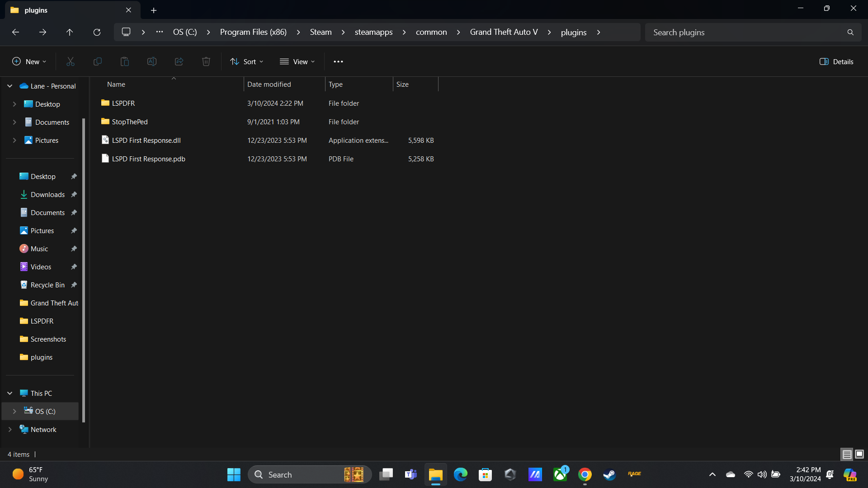Click the Search plugins input field
The image size is (868, 488).
pos(746,32)
